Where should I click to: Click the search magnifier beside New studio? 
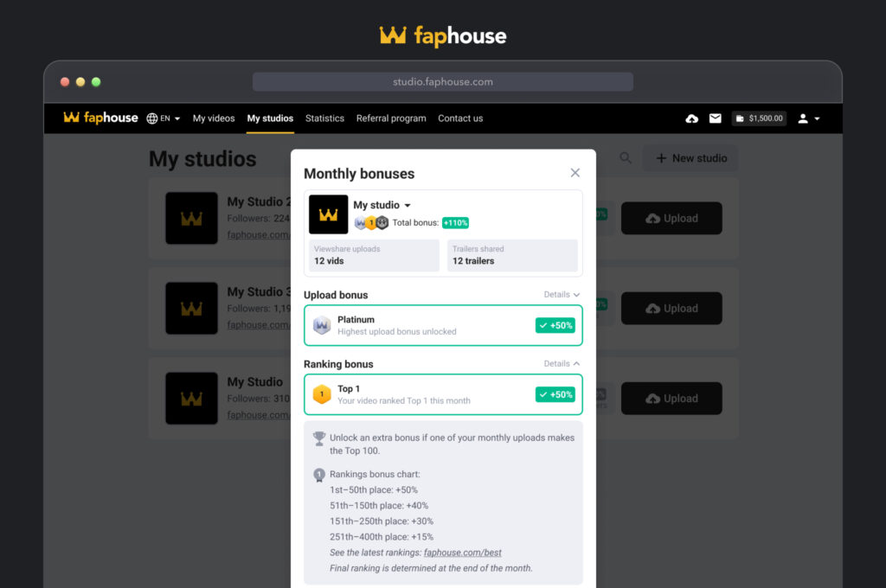[x=626, y=158]
